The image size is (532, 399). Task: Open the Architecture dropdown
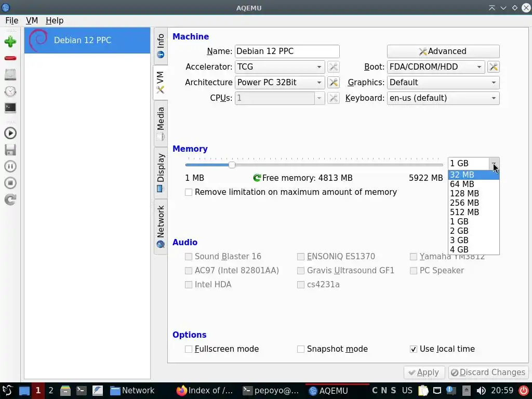coord(280,83)
